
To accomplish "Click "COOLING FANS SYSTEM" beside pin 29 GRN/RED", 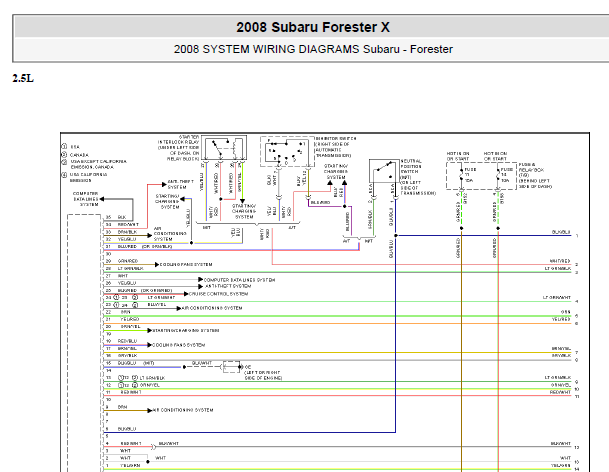I will coord(186,265).
